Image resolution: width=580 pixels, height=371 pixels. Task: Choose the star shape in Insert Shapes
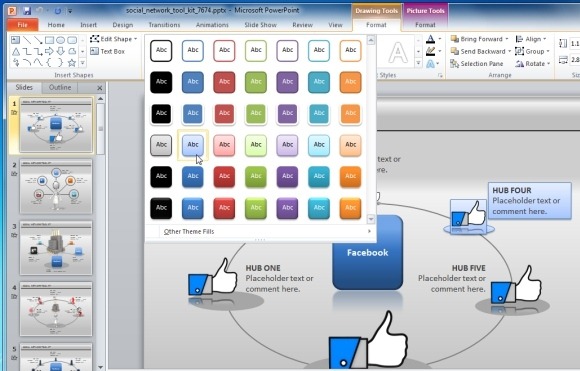coord(72,63)
